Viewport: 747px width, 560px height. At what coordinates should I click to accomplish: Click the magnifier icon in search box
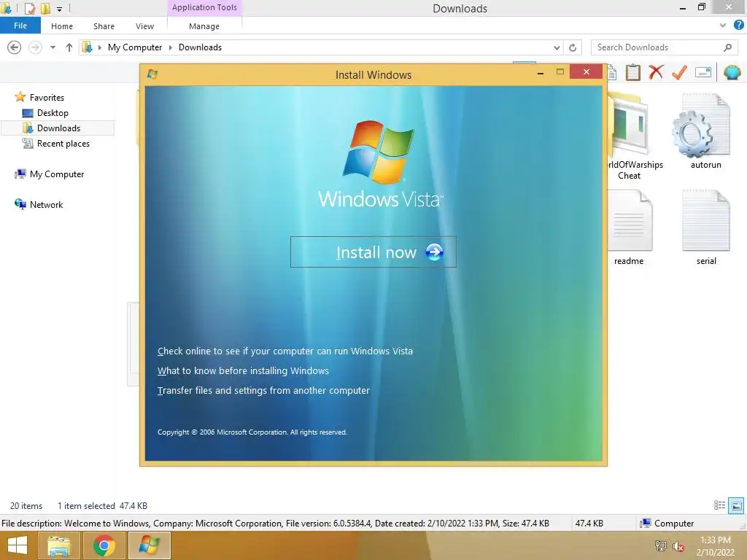tap(727, 47)
